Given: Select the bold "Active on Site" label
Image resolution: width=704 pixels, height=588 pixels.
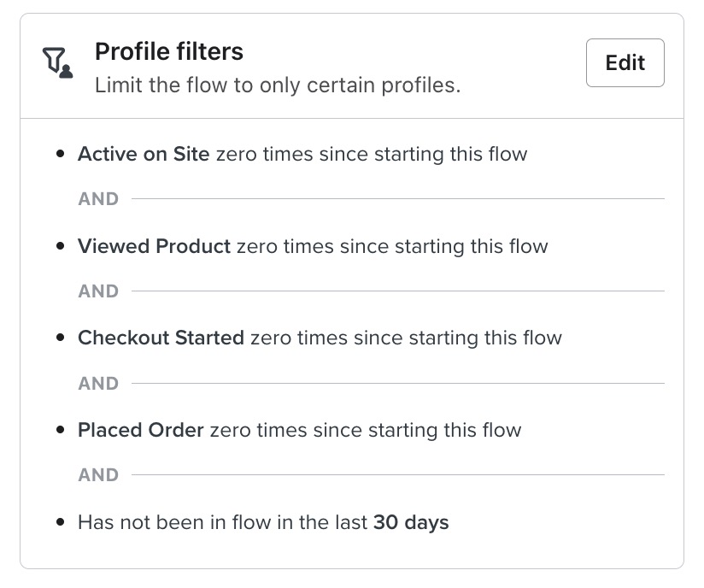Looking at the screenshot, I should [x=144, y=155].
